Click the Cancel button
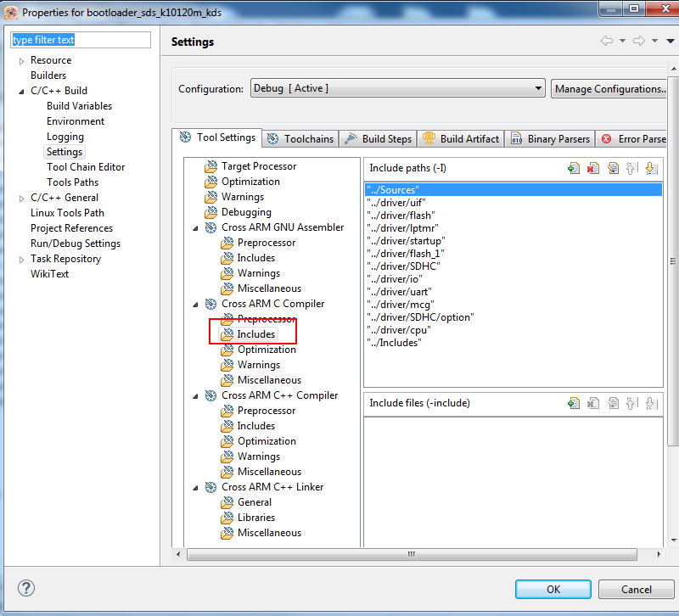This screenshot has height=616, width=679. tap(636, 589)
